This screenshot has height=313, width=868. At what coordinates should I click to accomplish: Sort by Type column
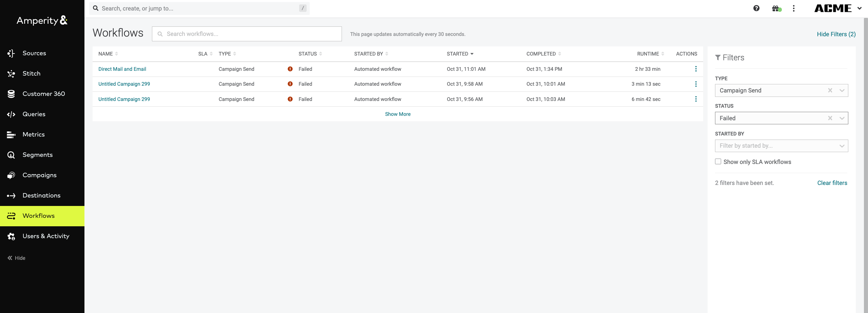pos(227,54)
